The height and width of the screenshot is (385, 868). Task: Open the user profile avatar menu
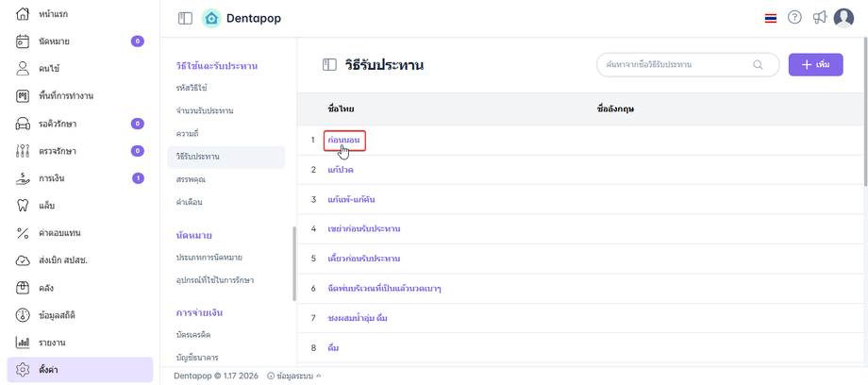click(843, 18)
